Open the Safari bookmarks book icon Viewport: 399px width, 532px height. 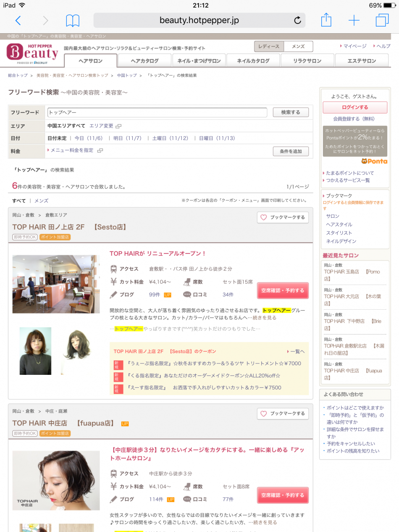pos(73,20)
